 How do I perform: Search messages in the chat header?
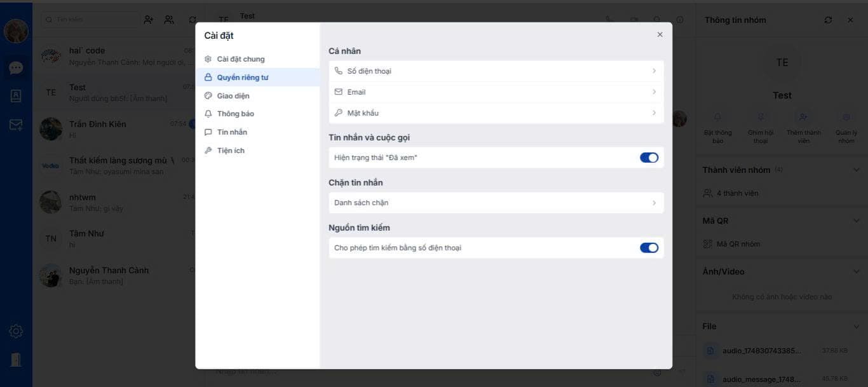pyautogui.click(x=657, y=20)
